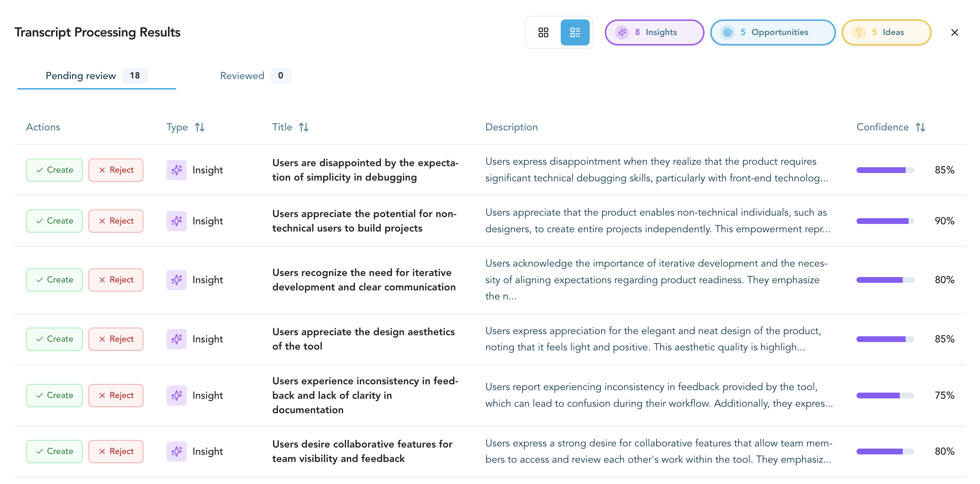The width and height of the screenshot is (980, 484).
Task: Select the Pending review tab
Action: pos(81,76)
